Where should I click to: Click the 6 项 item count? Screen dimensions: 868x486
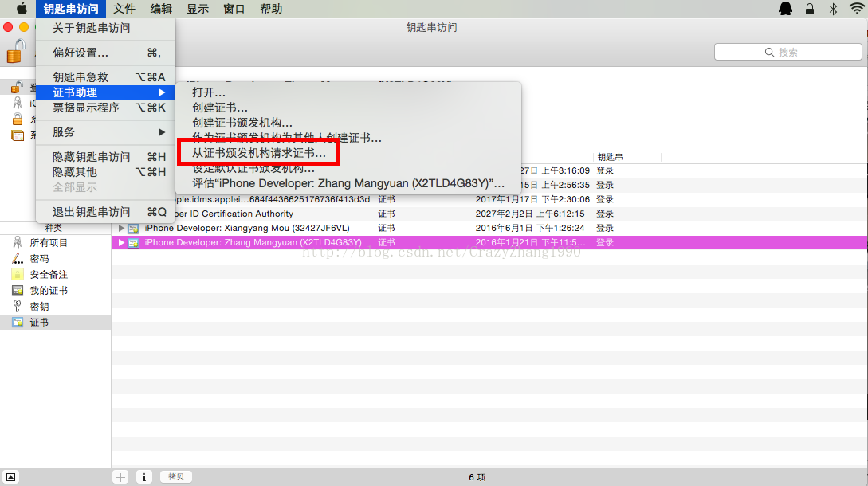click(477, 477)
